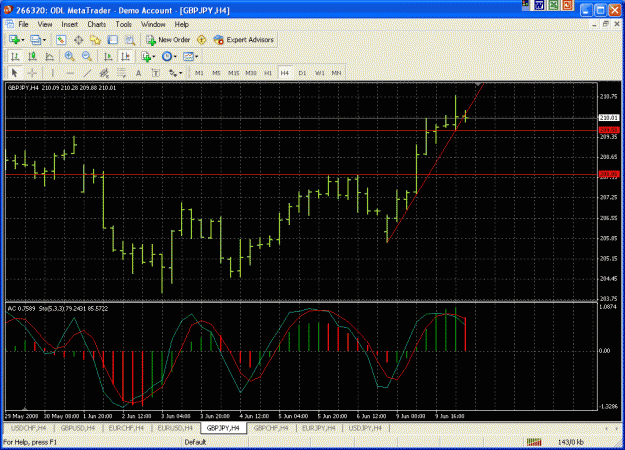
Task: Switch to the EURCHF,H4 chart tab
Action: point(126,428)
